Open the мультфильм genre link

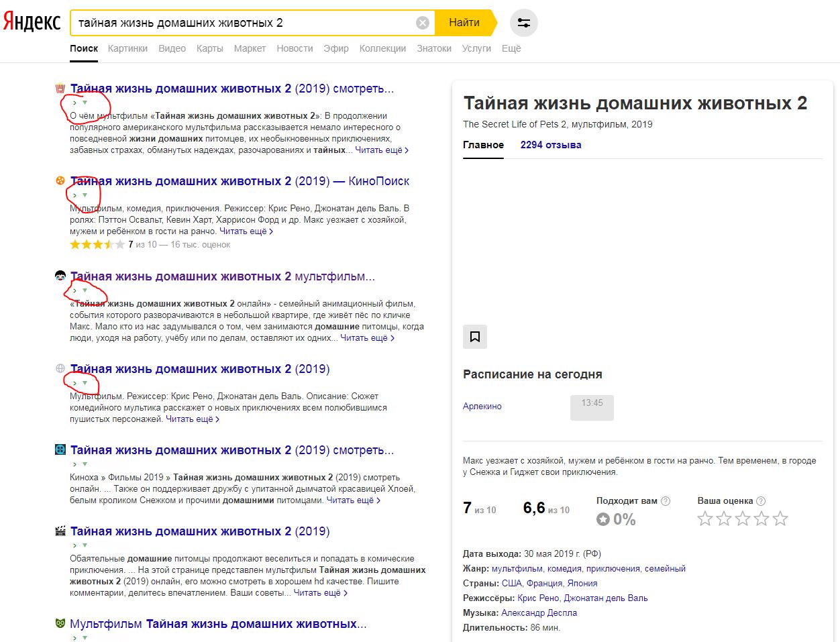(x=516, y=569)
